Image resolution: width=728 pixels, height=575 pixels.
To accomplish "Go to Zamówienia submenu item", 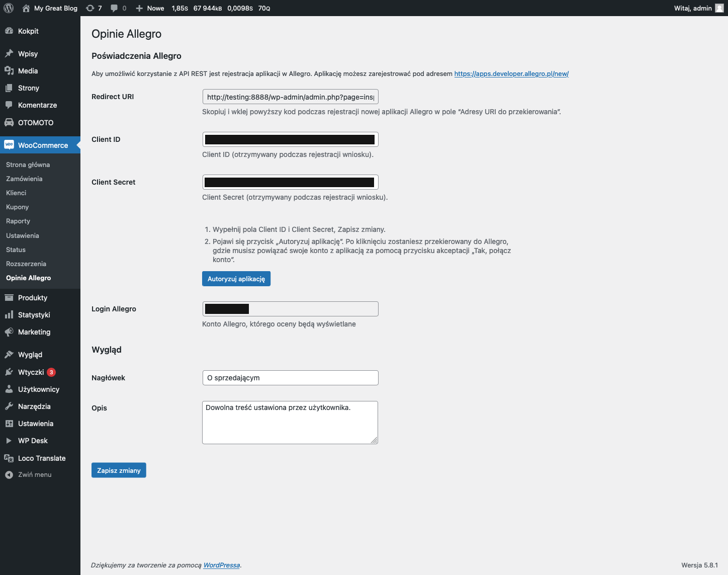I will click(x=24, y=179).
